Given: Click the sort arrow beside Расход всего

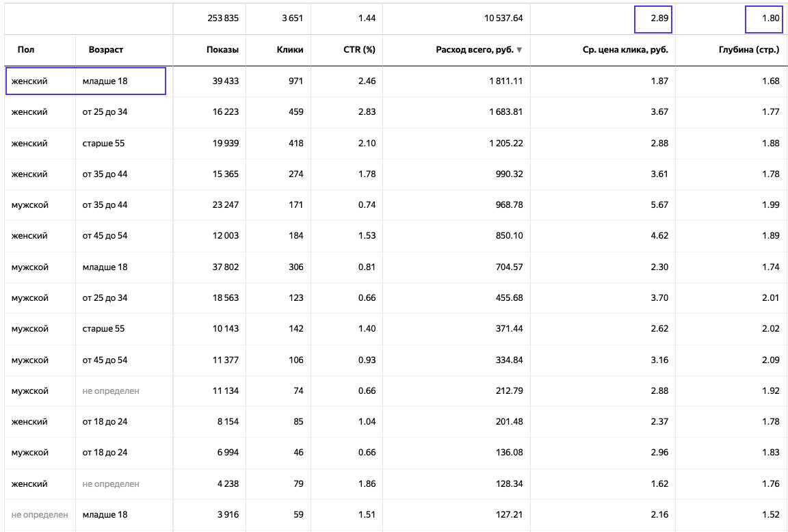Looking at the screenshot, I should tap(519, 50).
